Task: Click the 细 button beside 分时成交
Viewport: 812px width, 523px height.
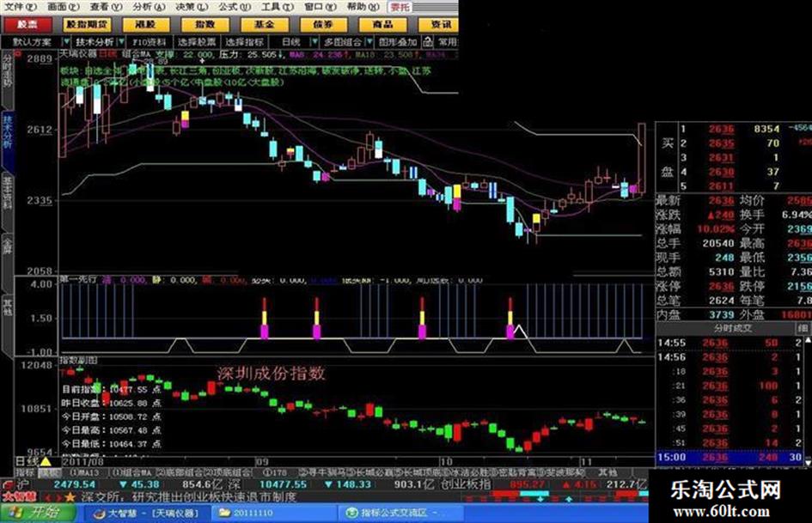Action: (x=803, y=328)
